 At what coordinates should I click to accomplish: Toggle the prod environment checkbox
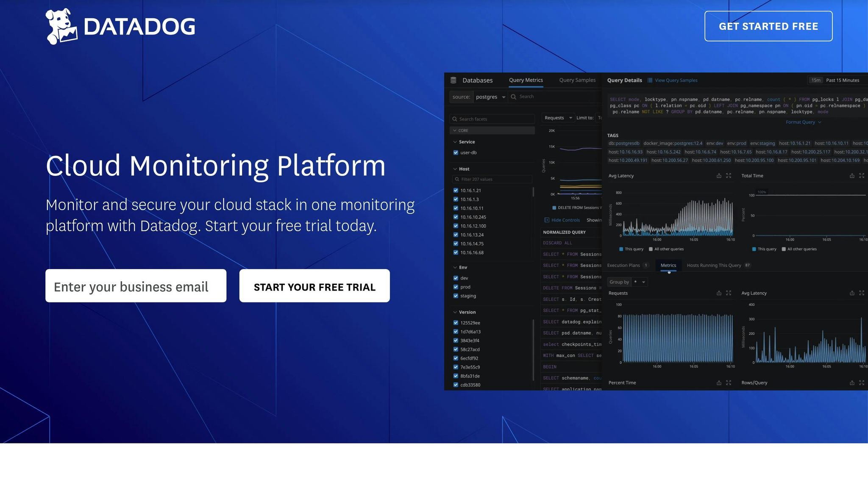(x=456, y=287)
